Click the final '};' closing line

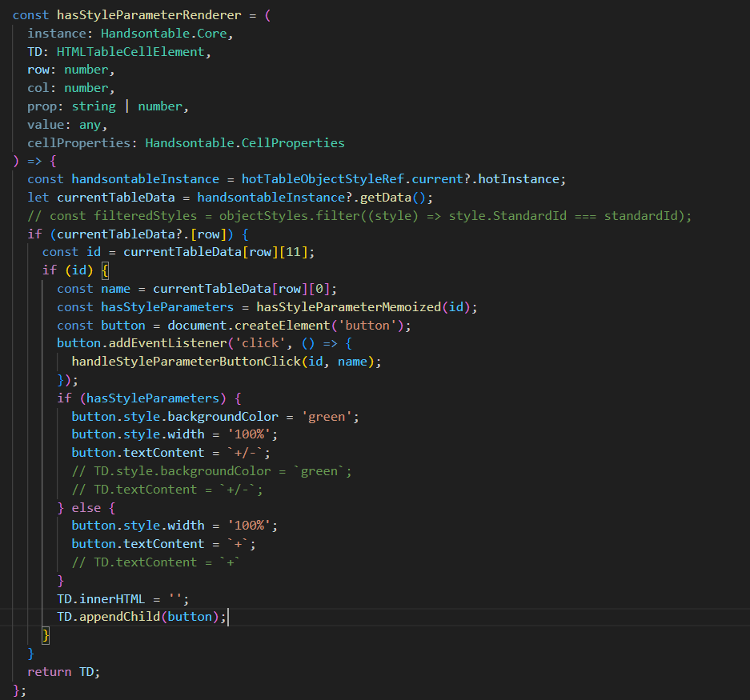click(x=20, y=690)
